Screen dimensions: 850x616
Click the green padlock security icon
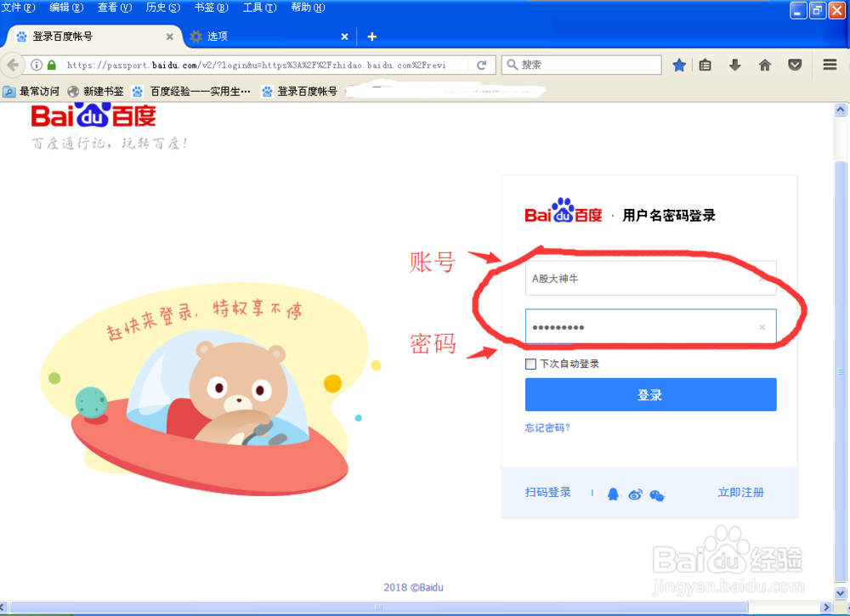52,65
